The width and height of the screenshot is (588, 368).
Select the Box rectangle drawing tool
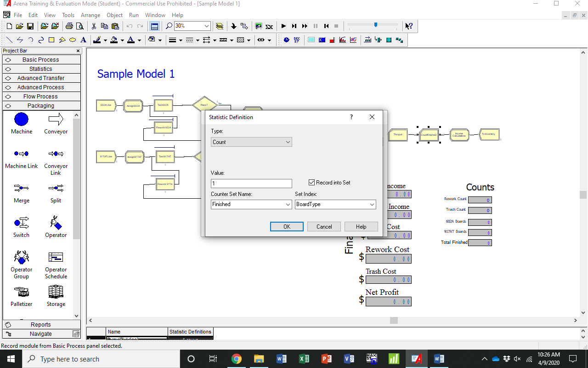tap(51, 40)
